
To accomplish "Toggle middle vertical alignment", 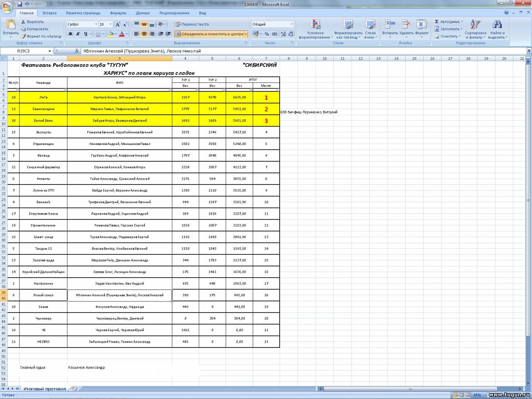I will (144, 24).
